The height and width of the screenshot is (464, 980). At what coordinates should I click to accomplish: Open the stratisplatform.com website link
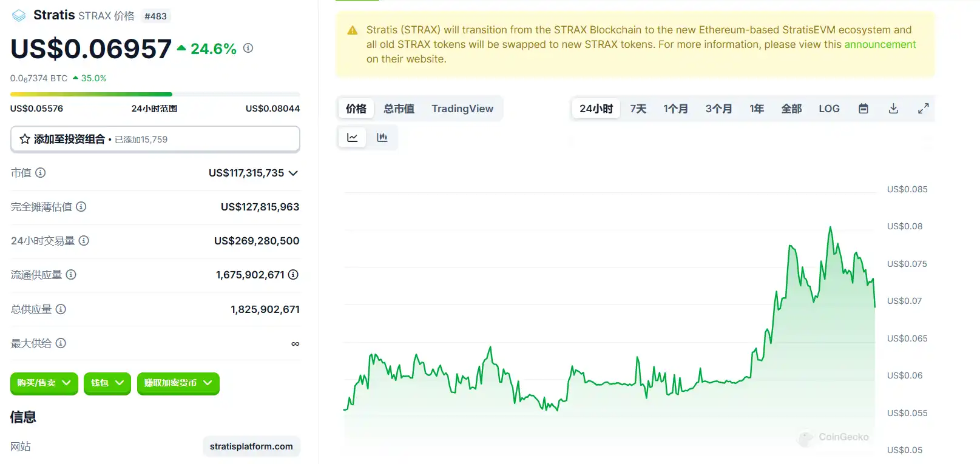pyautogui.click(x=251, y=446)
